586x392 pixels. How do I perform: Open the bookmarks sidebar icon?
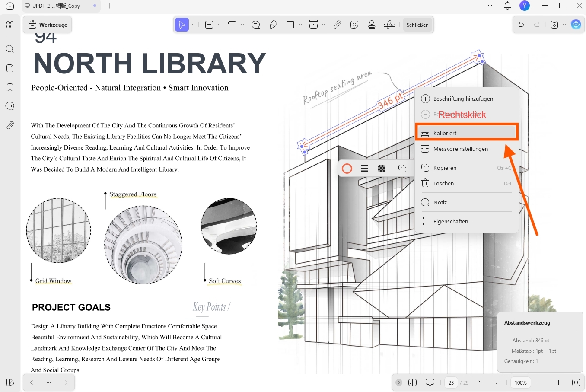10,87
